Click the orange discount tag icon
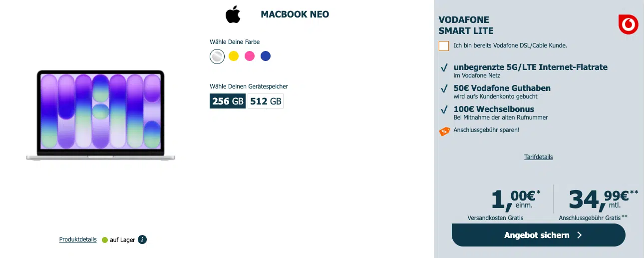 444,131
